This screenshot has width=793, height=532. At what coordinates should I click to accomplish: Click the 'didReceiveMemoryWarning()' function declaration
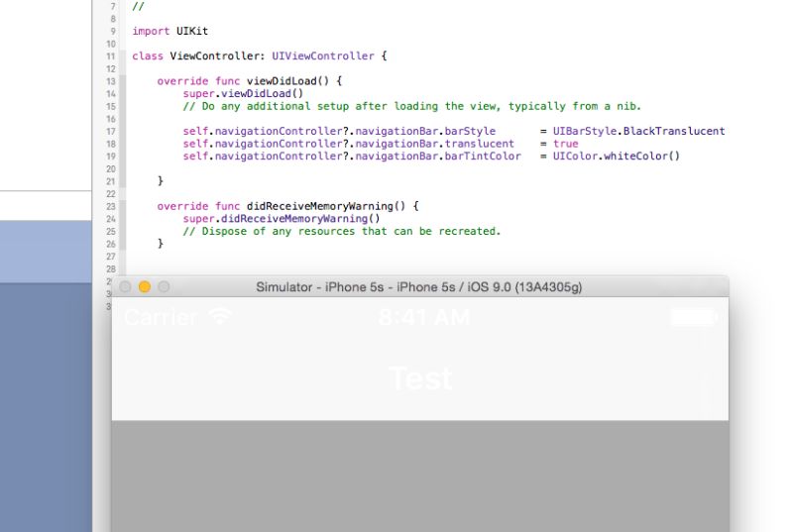287,206
